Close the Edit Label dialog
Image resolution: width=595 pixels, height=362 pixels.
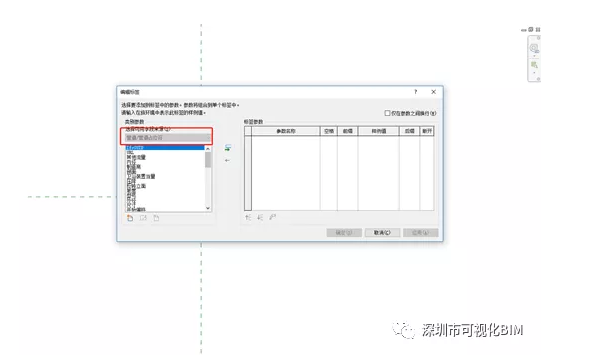tap(433, 91)
